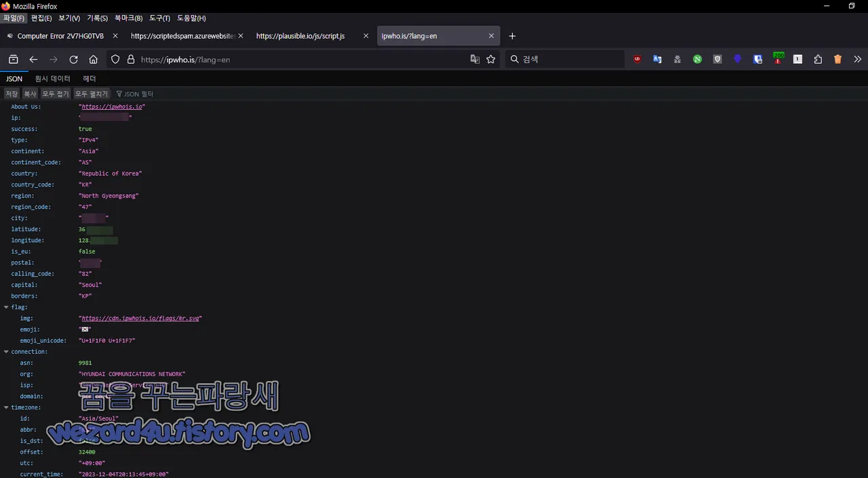
Task: Click the extension icon with 200 badge
Action: pos(778,58)
